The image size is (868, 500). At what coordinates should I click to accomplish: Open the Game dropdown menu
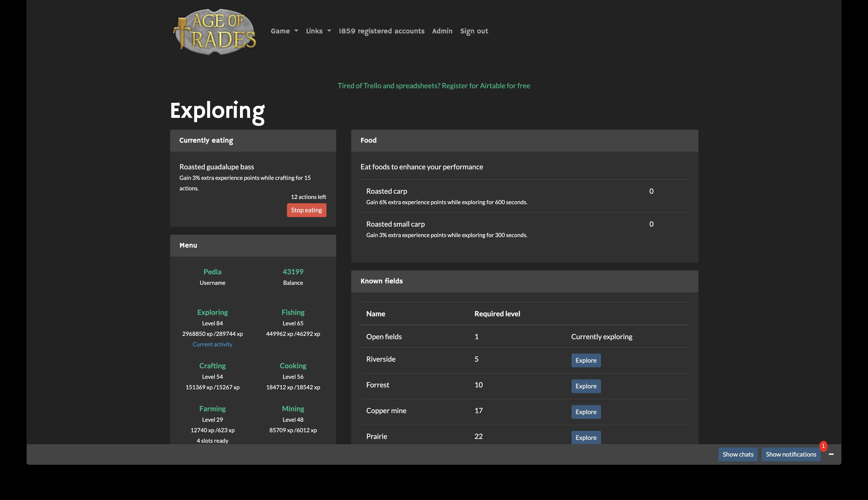(284, 31)
